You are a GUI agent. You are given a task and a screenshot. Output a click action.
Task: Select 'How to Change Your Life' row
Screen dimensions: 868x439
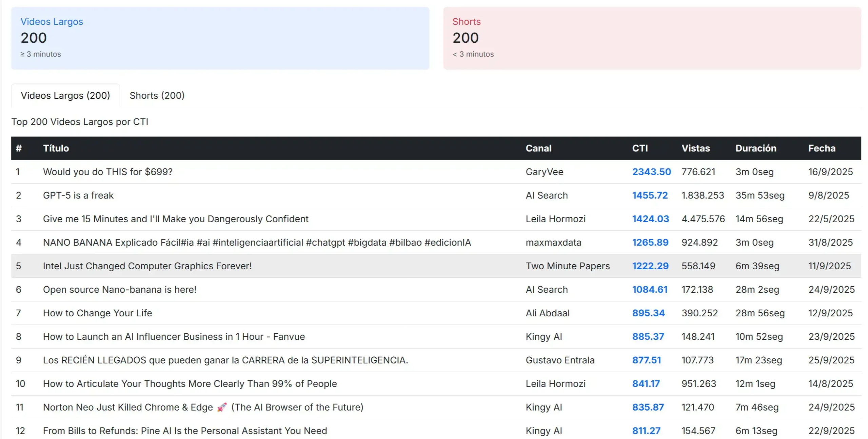pos(97,313)
